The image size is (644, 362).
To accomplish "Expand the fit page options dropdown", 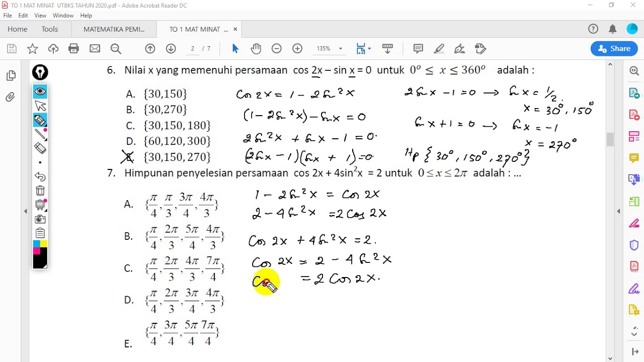I will (369, 49).
